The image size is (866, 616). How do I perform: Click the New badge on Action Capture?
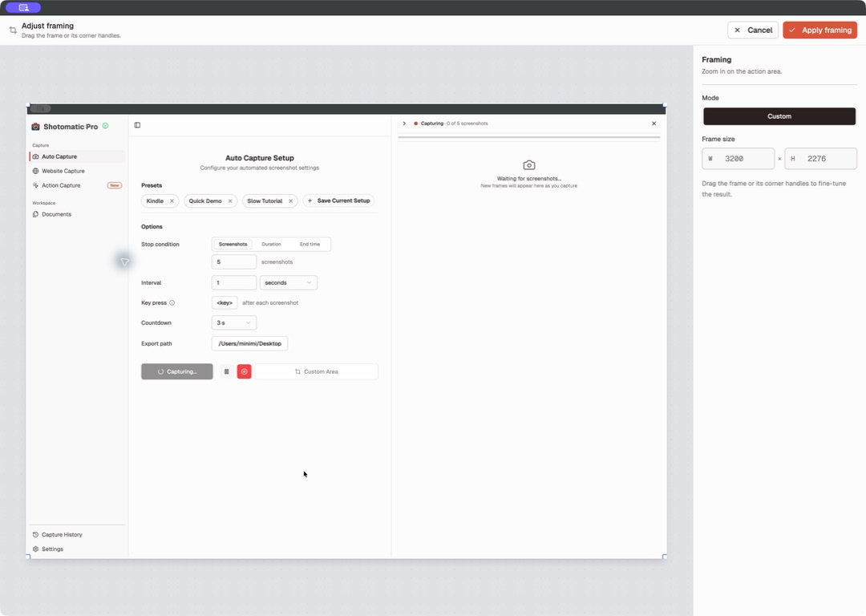[x=115, y=185]
